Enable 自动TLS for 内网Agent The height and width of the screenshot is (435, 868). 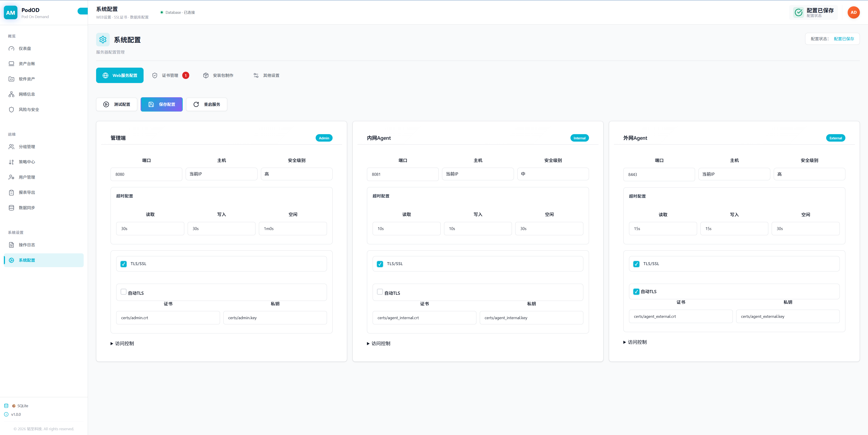tap(380, 292)
